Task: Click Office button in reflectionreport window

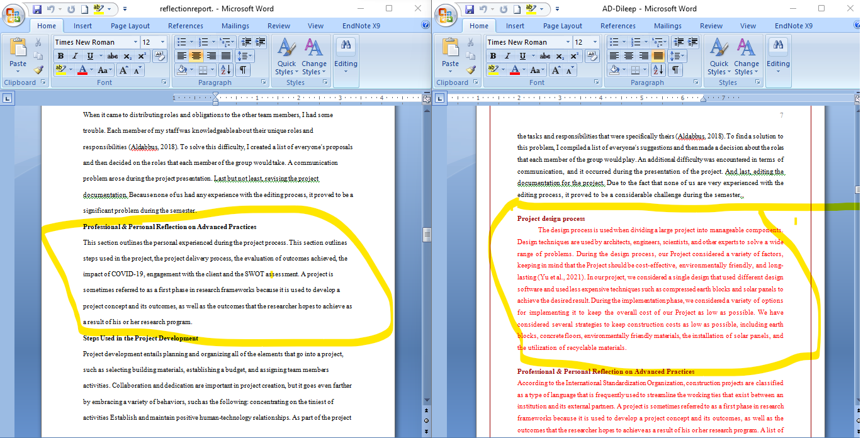Action: point(13,14)
